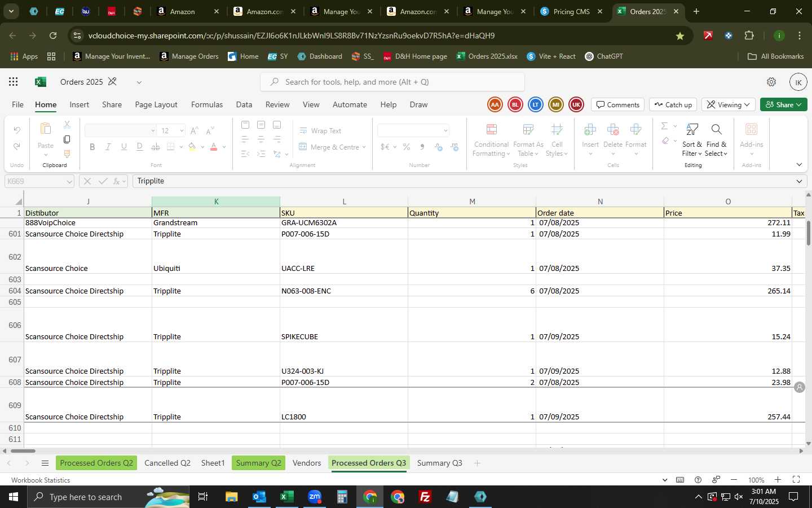
Task: Open the Vendors sheet tab
Action: [x=307, y=463]
